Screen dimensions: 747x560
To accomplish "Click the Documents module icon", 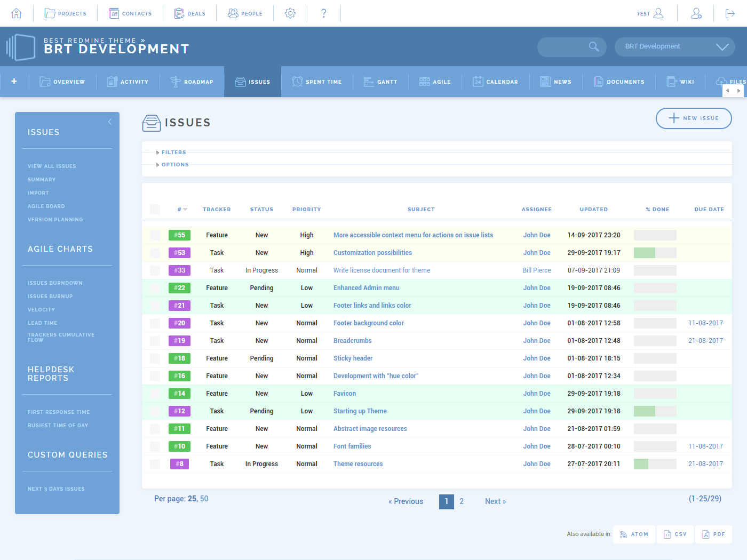I will click(598, 81).
